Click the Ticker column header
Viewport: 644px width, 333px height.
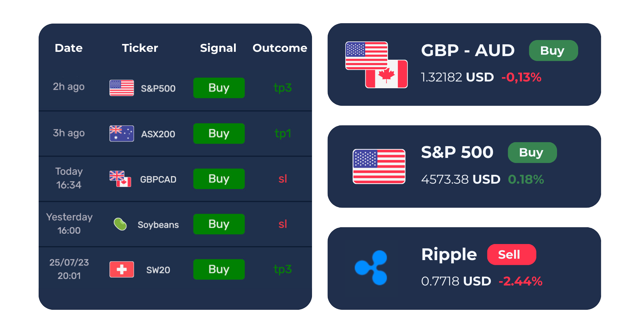point(140,48)
